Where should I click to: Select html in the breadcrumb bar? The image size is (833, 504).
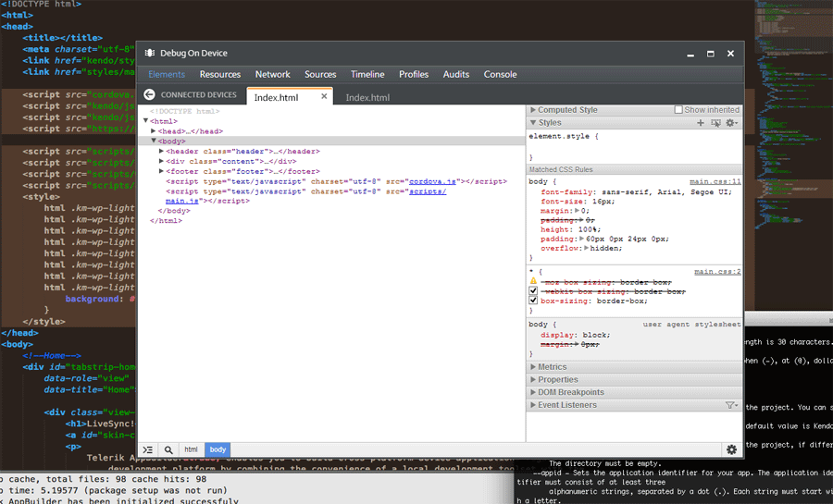(191, 449)
